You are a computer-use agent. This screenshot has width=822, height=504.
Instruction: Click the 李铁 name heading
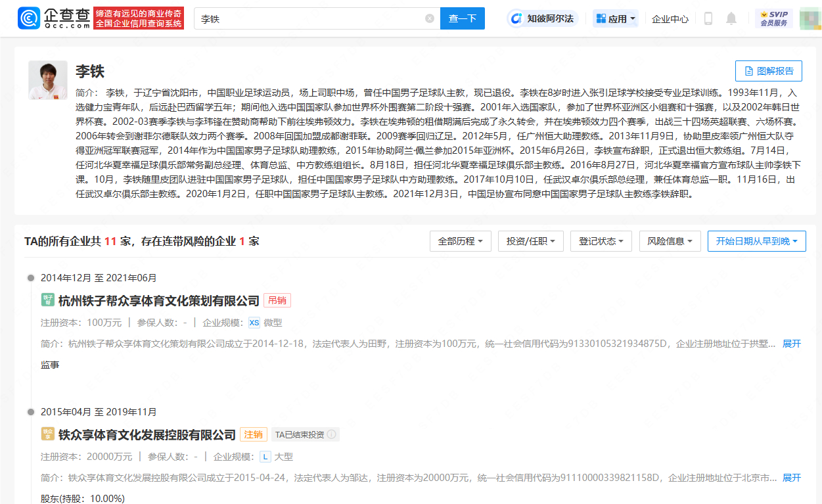coord(90,71)
